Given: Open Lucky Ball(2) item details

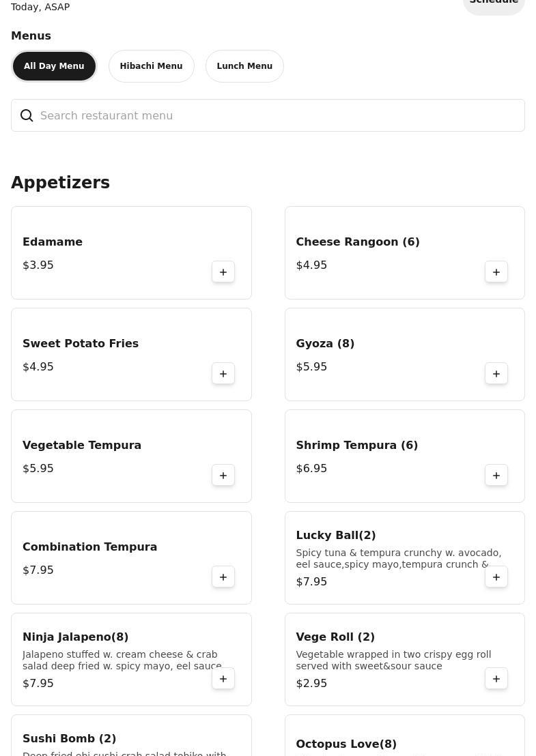Looking at the screenshot, I should pyautogui.click(x=405, y=558).
